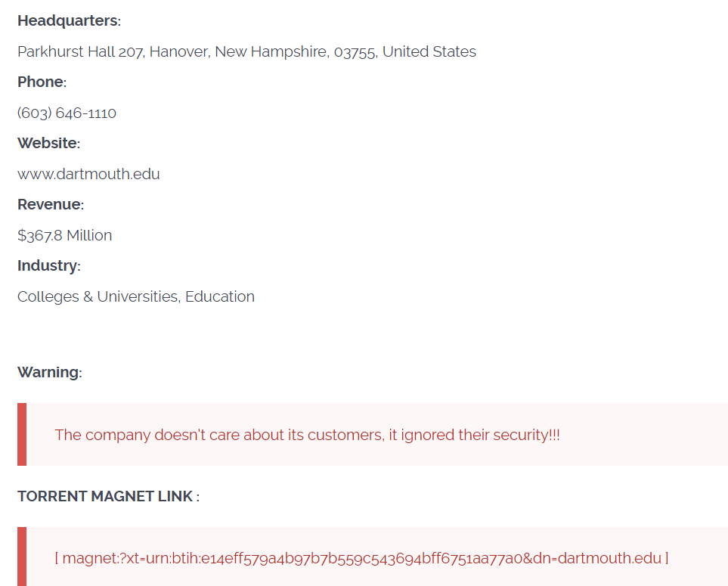
Task: Click the TORRENT MAGNET LINK heading
Action: [108, 496]
